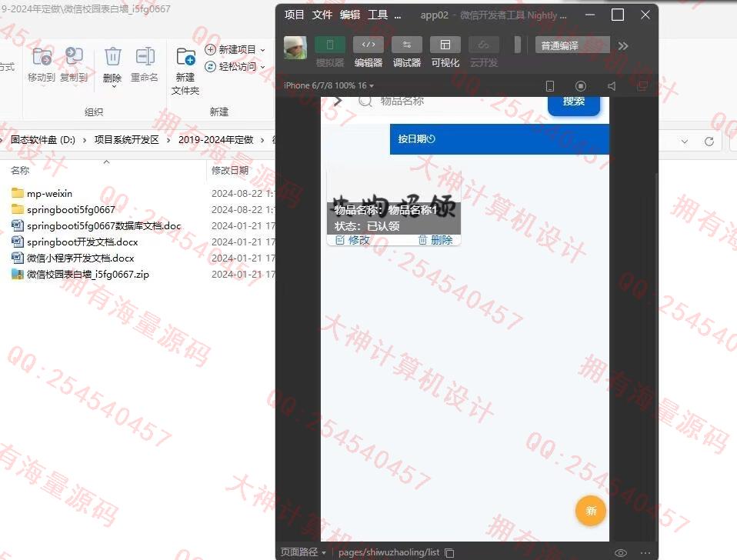Open the 物品名称1 item card thumbnail
737x560 pixels.
pyautogui.click(x=394, y=202)
